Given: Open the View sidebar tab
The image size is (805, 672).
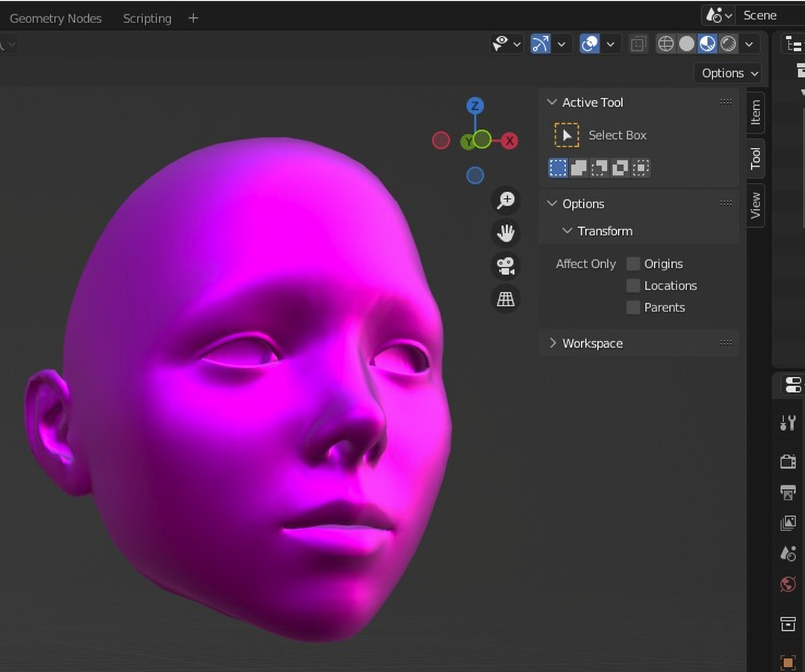Looking at the screenshot, I should point(755,205).
